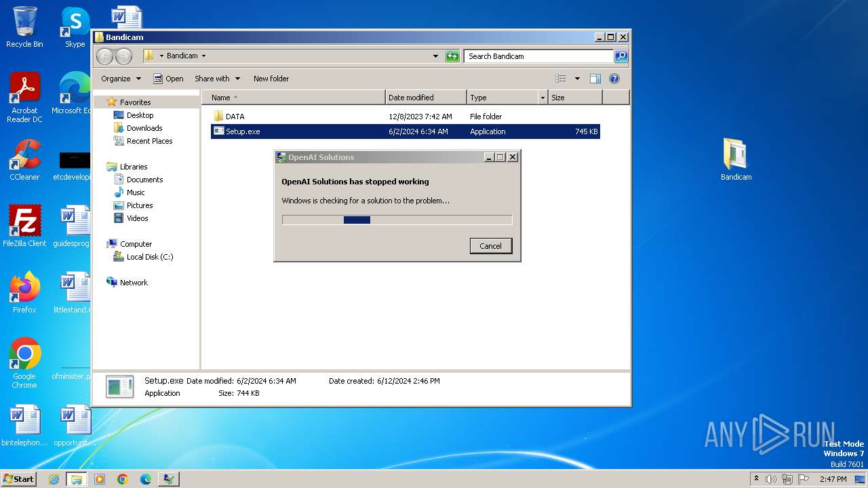The height and width of the screenshot is (488, 868).
Task: Click the Explorer taskbar button
Action: pyautogui.click(x=77, y=479)
